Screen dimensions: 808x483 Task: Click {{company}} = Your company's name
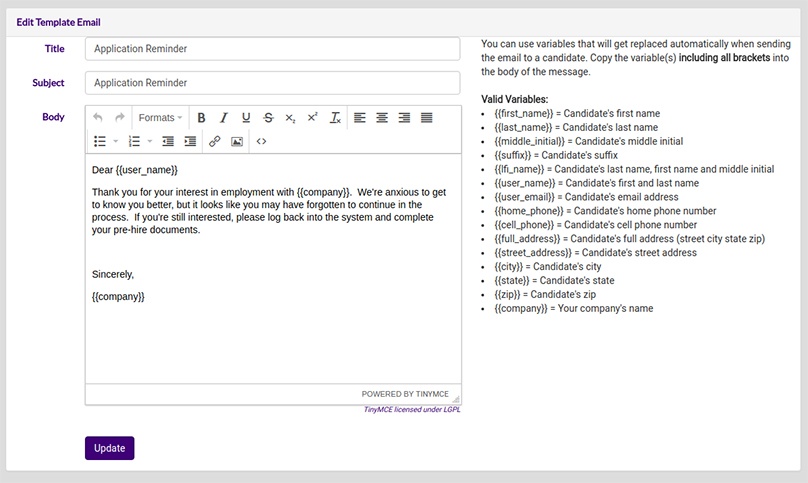click(574, 308)
